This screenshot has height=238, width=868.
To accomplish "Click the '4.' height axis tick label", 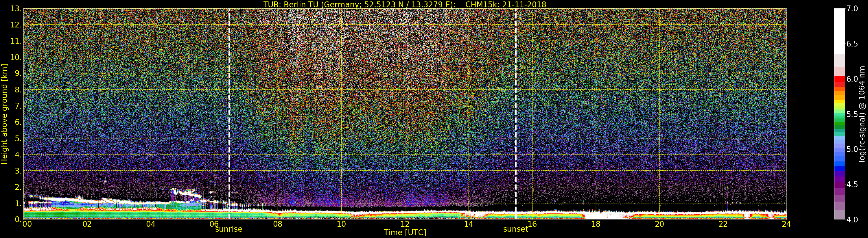I will [x=18, y=155].
